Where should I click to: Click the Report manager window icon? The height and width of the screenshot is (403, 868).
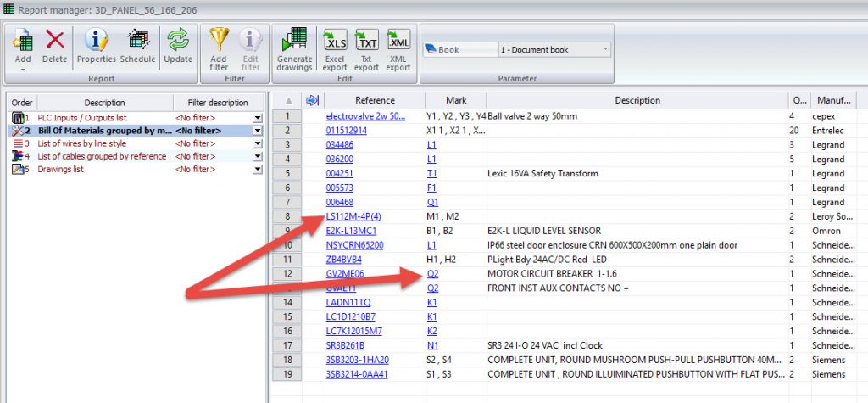click(x=8, y=8)
